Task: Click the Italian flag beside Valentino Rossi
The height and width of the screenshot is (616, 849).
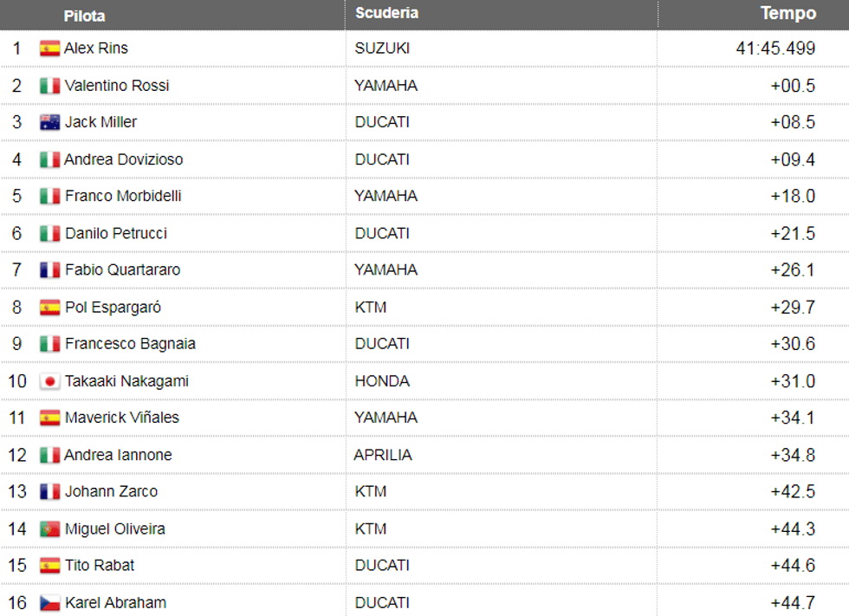Action: 49,86
